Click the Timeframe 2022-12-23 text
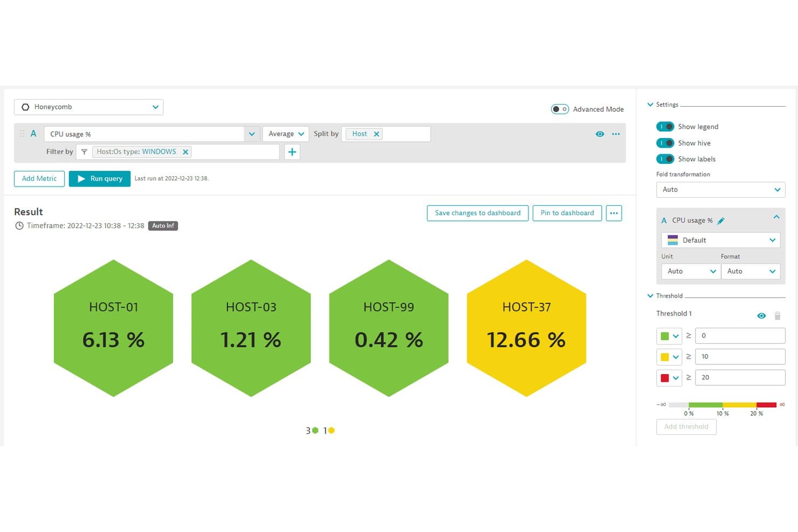The image size is (798, 532). click(x=86, y=226)
